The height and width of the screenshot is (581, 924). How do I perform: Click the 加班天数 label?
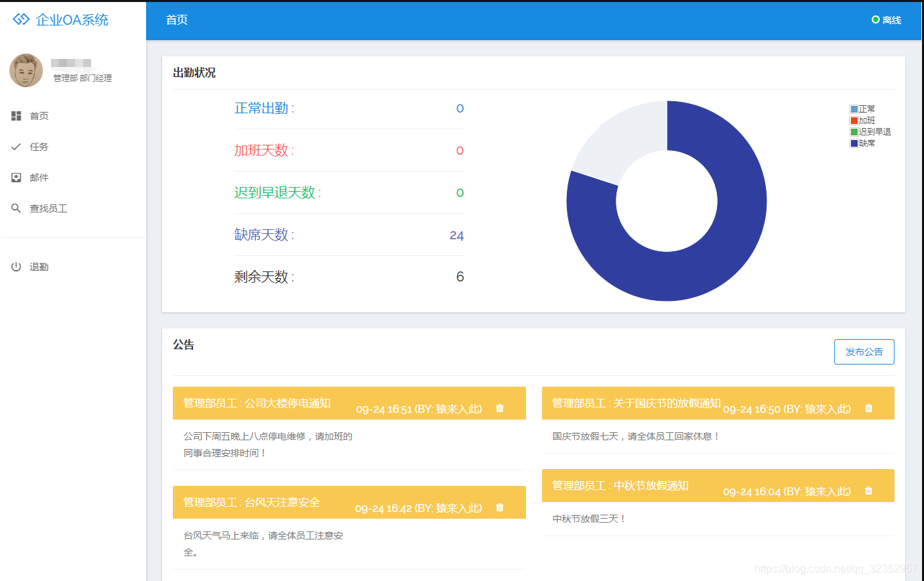tap(264, 150)
